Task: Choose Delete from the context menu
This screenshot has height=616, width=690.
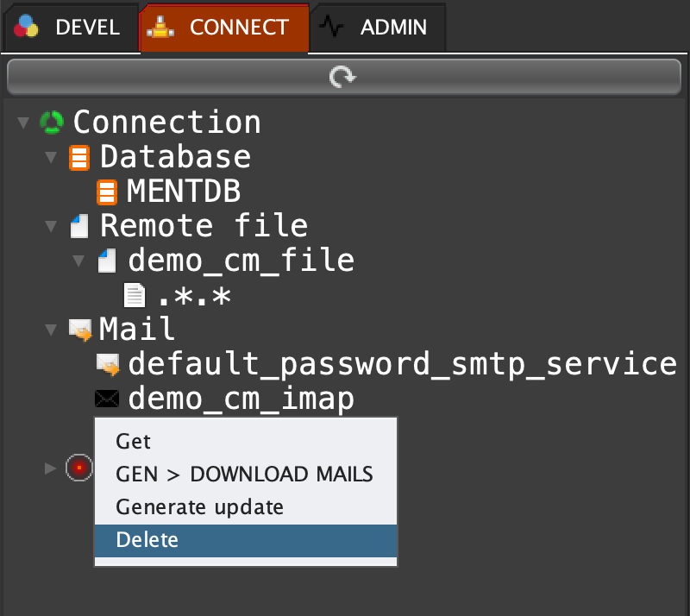Action: coord(147,540)
